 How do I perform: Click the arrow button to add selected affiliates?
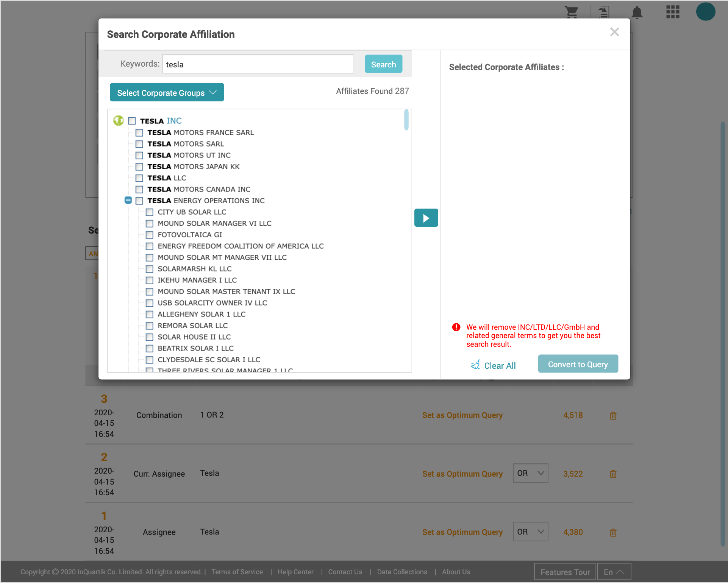[x=426, y=218]
